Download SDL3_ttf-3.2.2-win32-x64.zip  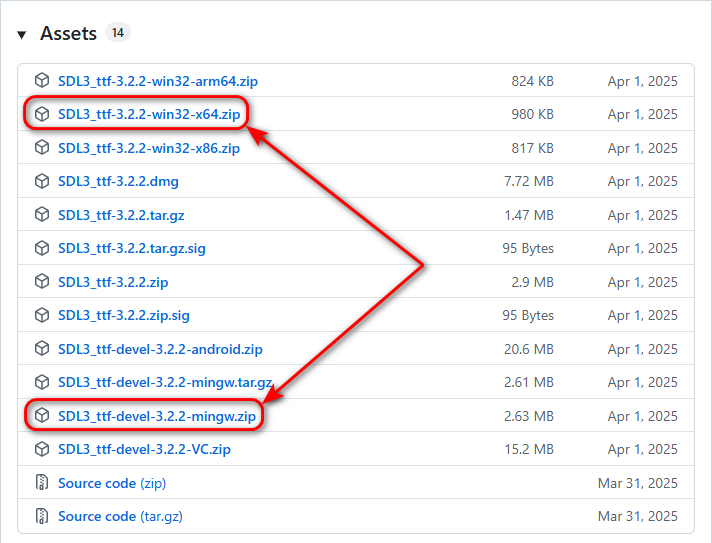(149, 114)
